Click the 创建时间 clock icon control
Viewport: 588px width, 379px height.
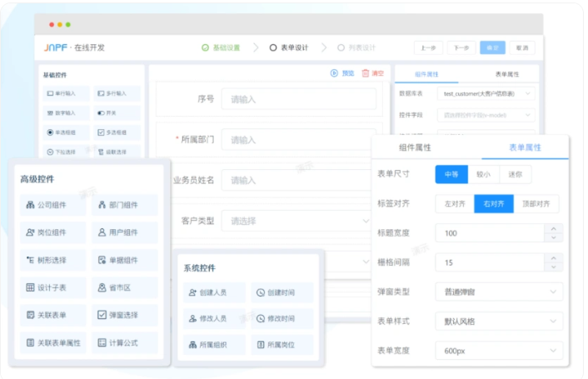click(x=260, y=293)
